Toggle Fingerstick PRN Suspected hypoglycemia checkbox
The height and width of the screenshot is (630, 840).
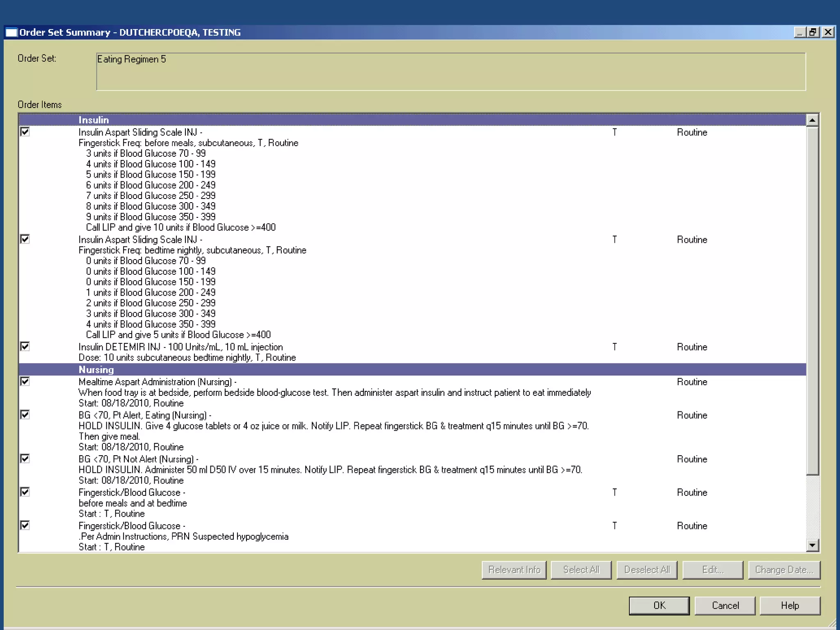pyautogui.click(x=25, y=525)
